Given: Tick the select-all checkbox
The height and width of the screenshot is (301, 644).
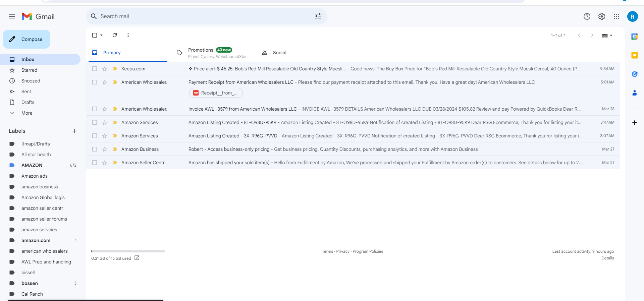Looking at the screenshot, I should pyautogui.click(x=95, y=35).
